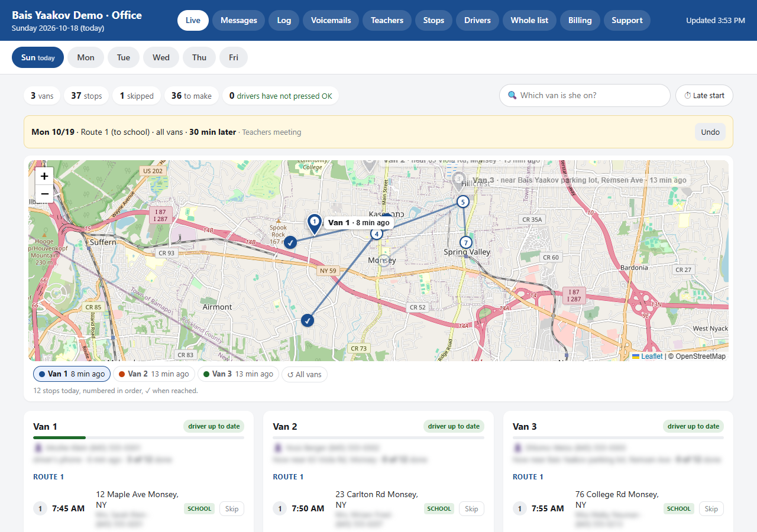Click the ROUTE 1 heading under Van 2
This screenshot has height=532, width=757.
[x=287, y=477]
